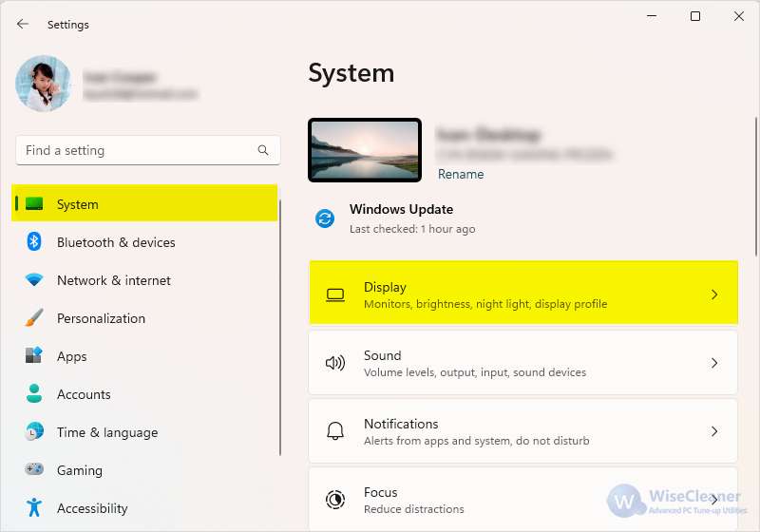Click the Windows Update sync icon
Viewport: 760px width, 532px height.
click(x=325, y=218)
